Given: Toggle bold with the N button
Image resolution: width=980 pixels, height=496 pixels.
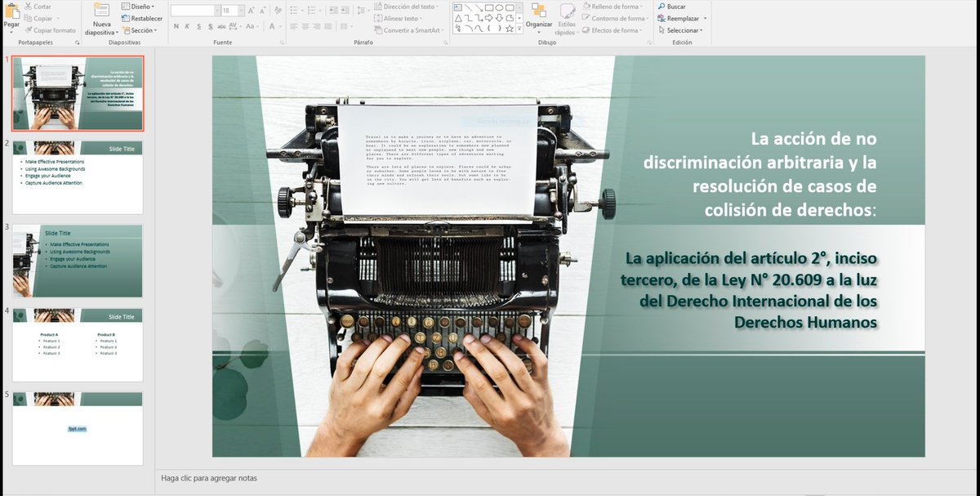Looking at the screenshot, I should click(176, 25).
